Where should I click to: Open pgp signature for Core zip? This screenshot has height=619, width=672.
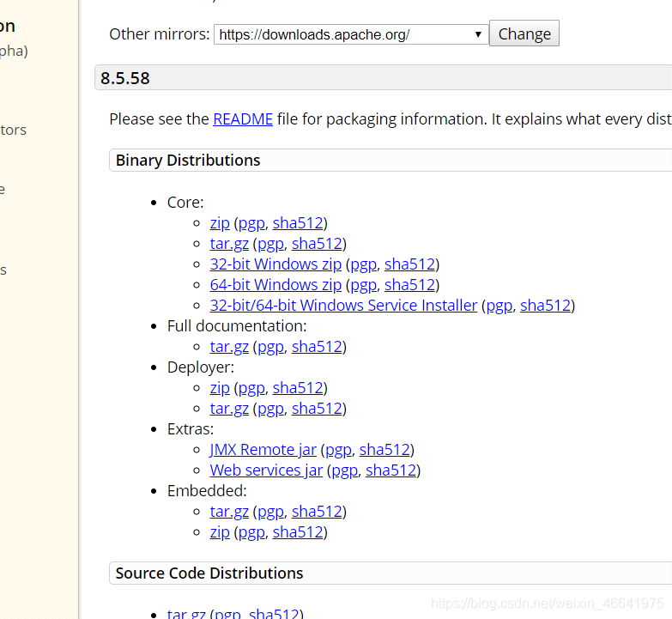point(251,223)
